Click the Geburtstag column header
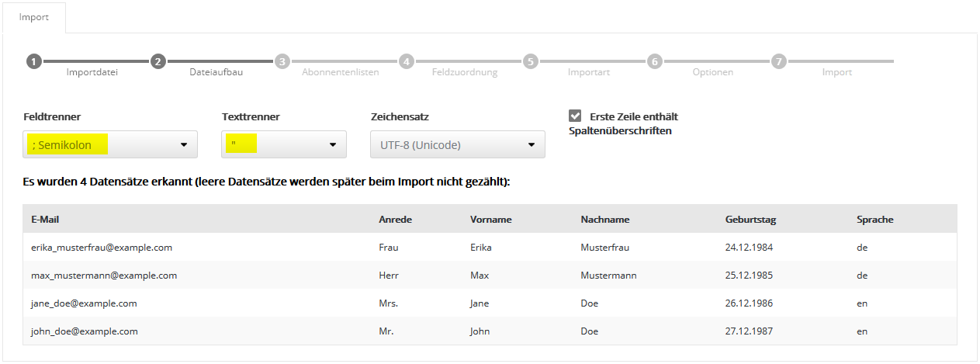 coord(750,220)
